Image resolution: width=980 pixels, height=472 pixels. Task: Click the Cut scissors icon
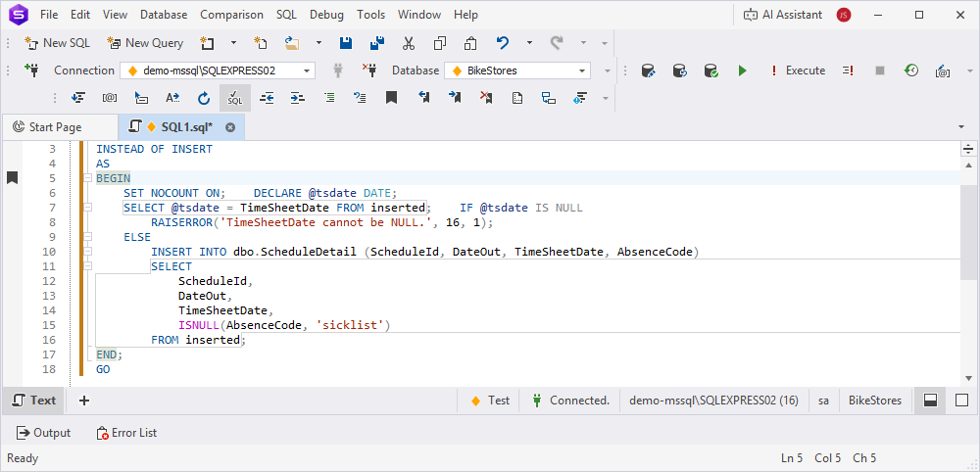409,43
